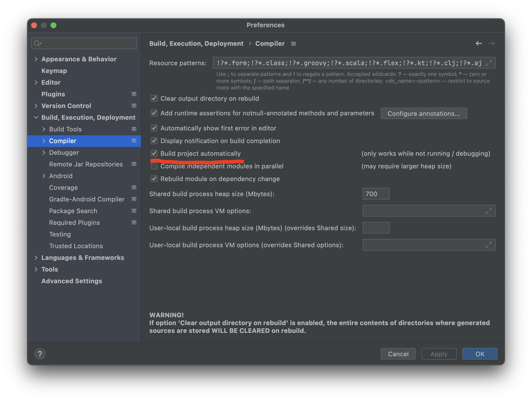Open the settings icon beside the Compiler breadcrumb
This screenshot has width=532, height=401.
tap(293, 44)
